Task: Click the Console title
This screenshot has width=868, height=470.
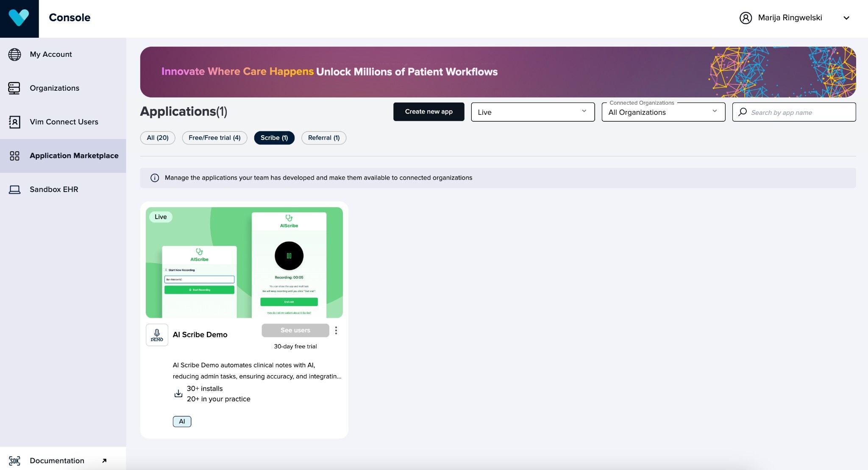Action: (70, 18)
